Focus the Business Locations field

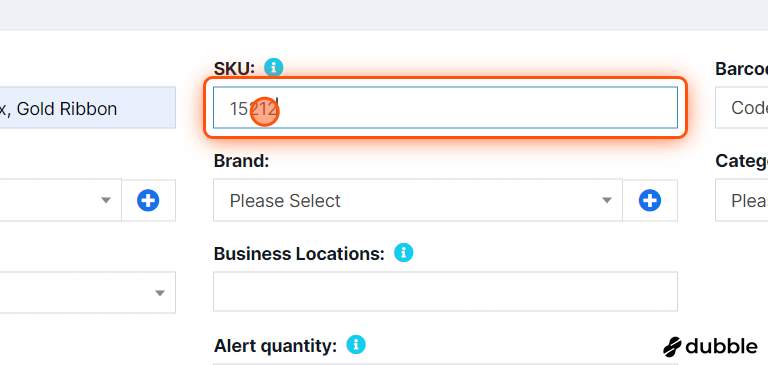[445, 292]
